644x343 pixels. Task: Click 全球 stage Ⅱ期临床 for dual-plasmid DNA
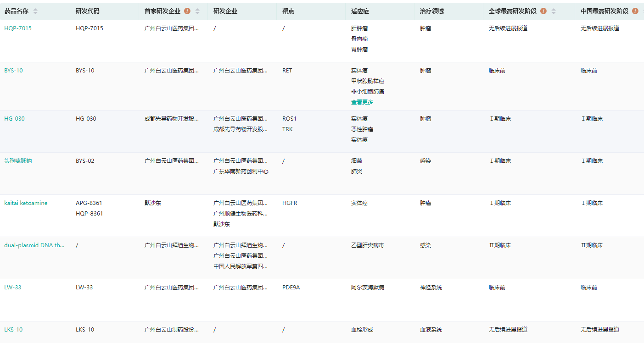pyautogui.click(x=500, y=245)
